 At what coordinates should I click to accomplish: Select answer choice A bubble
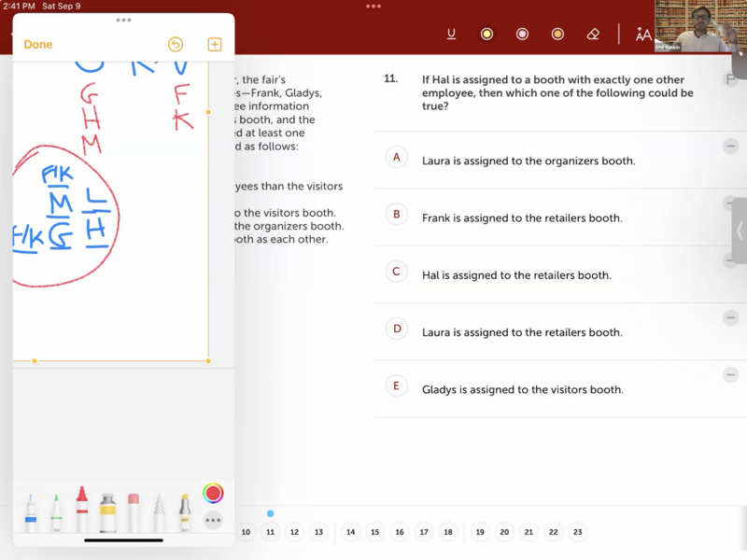click(x=396, y=158)
